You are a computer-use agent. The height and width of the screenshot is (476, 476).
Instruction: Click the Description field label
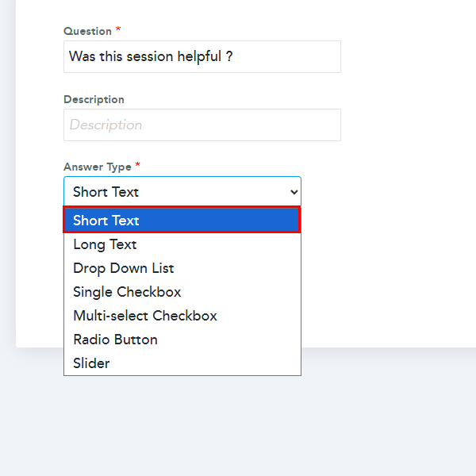[x=94, y=100]
